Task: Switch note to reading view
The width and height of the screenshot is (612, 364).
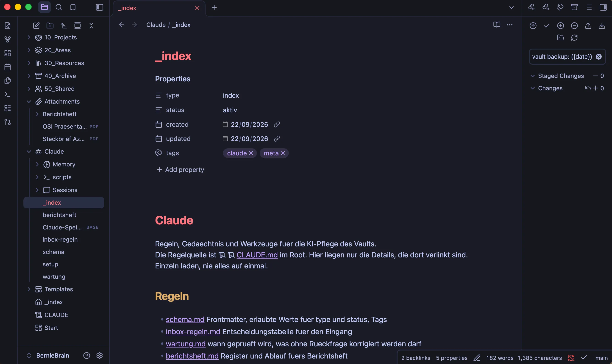Action: click(497, 25)
